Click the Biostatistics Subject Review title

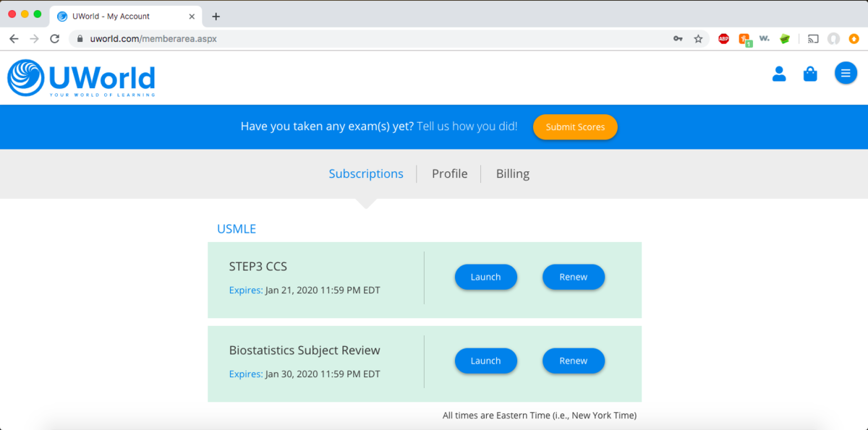click(305, 351)
